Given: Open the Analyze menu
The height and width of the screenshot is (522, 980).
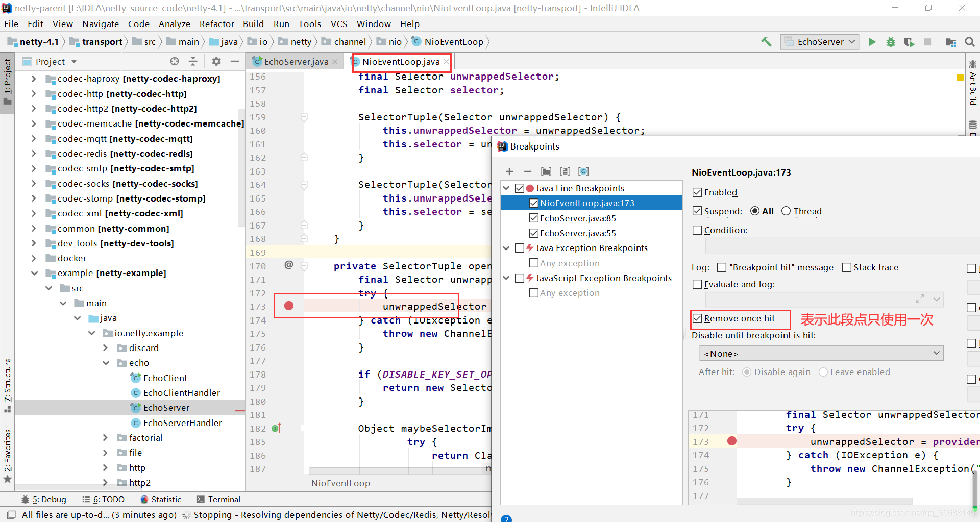Looking at the screenshot, I should pyautogui.click(x=174, y=24).
